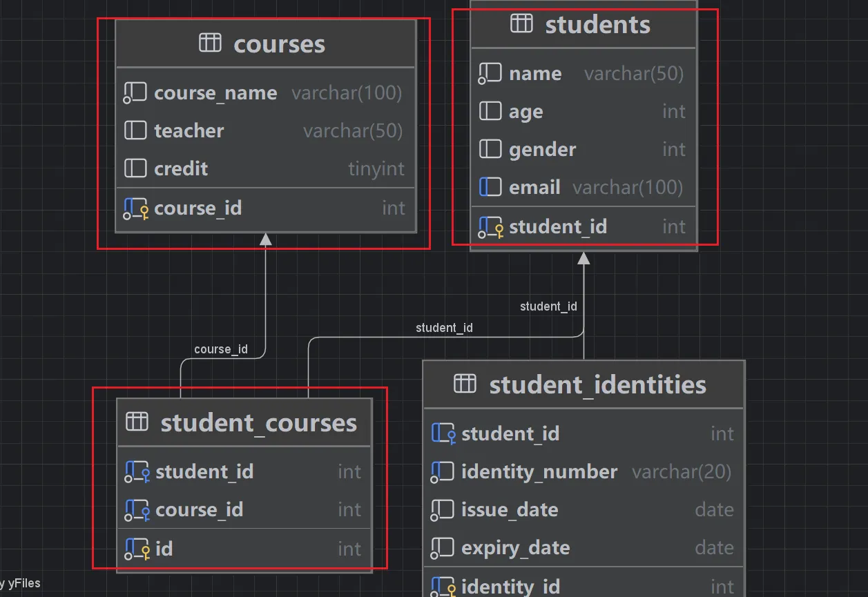Click the tinyint type of credit

coord(376,169)
